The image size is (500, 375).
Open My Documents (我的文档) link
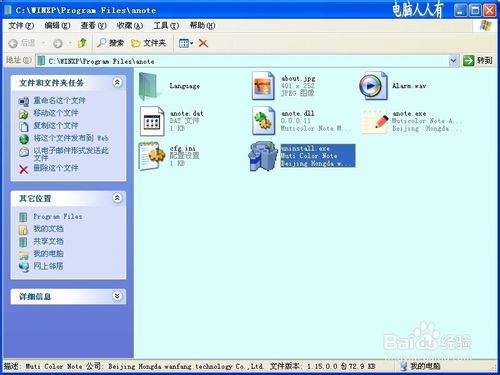[48, 229]
